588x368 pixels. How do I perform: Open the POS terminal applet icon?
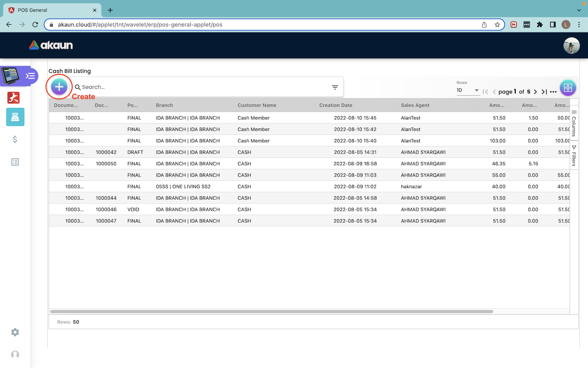(10, 76)
